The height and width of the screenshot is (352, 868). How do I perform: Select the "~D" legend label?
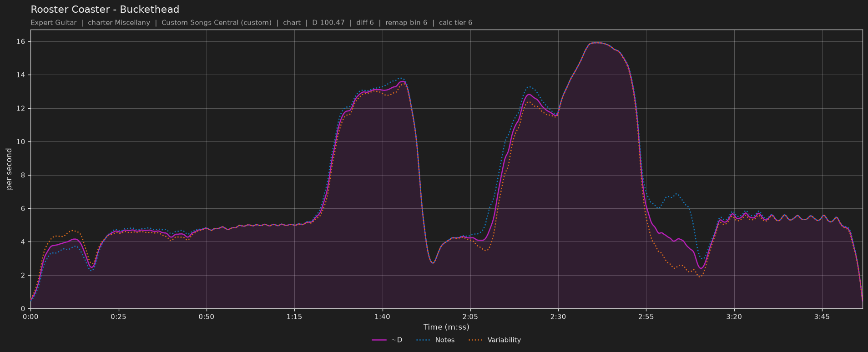pyautogui.click(x=397, y=340)
